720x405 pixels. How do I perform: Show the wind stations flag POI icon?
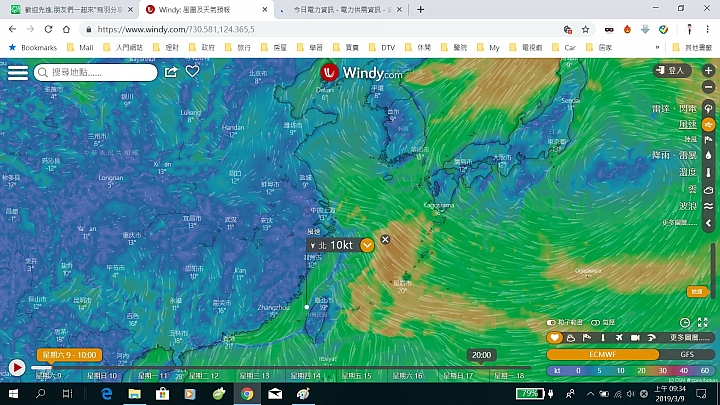tap(587, 338)
